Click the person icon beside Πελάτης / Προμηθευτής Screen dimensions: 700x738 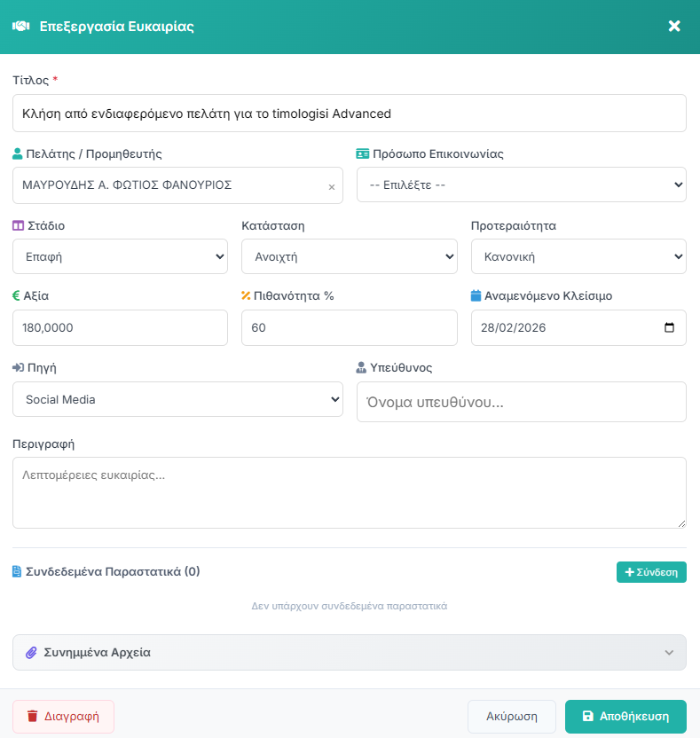17,153
